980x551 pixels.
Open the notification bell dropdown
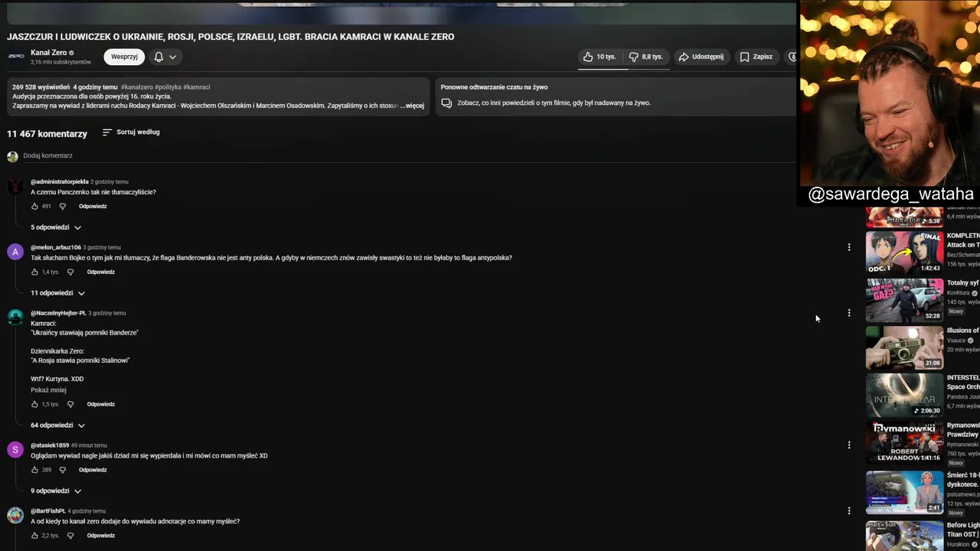point(165,57)
